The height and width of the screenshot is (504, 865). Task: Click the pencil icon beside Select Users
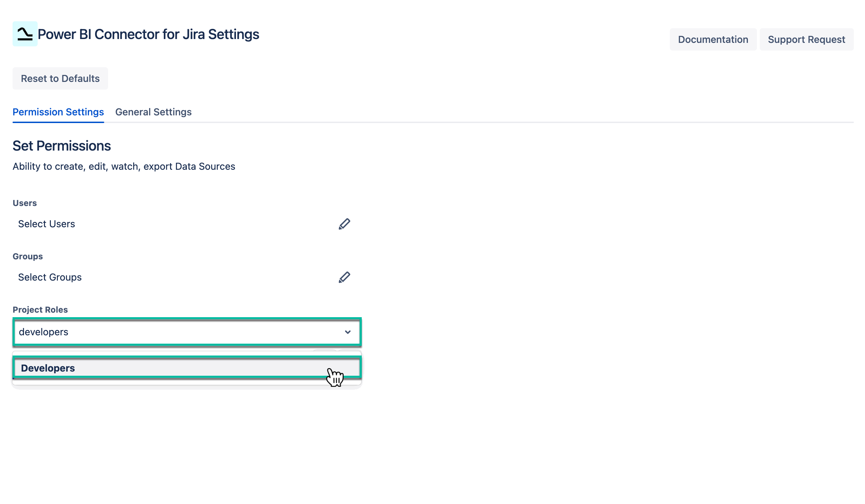point(344,224)
